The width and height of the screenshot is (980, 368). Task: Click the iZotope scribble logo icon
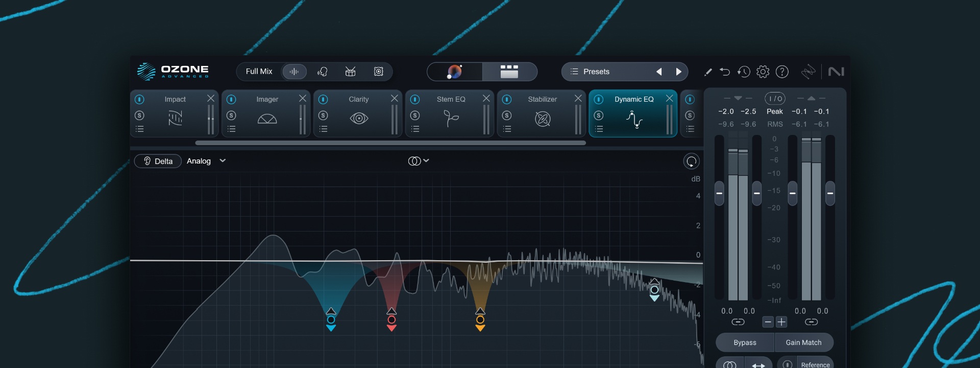[x=808, y=72]
